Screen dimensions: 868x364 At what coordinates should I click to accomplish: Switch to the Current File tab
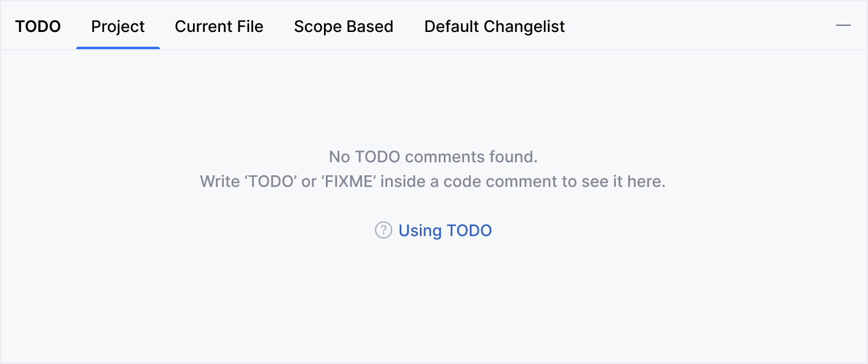coord(219,27)
